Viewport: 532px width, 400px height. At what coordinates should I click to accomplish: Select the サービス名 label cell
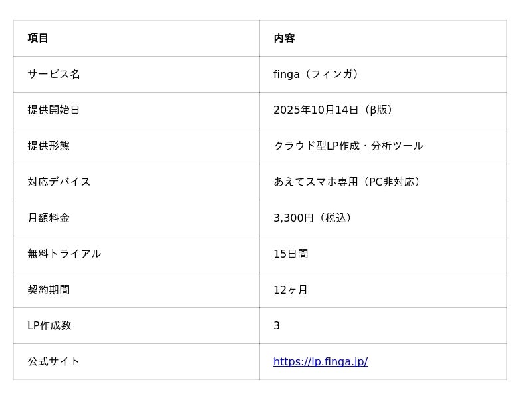[54, 74]
